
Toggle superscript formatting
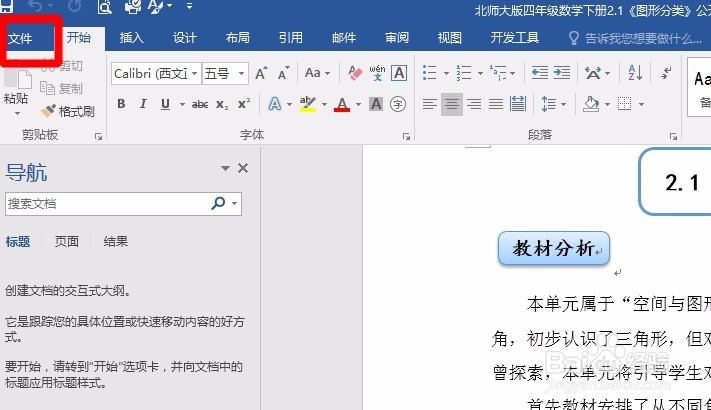pyautogui.click(x=244, y=104)
